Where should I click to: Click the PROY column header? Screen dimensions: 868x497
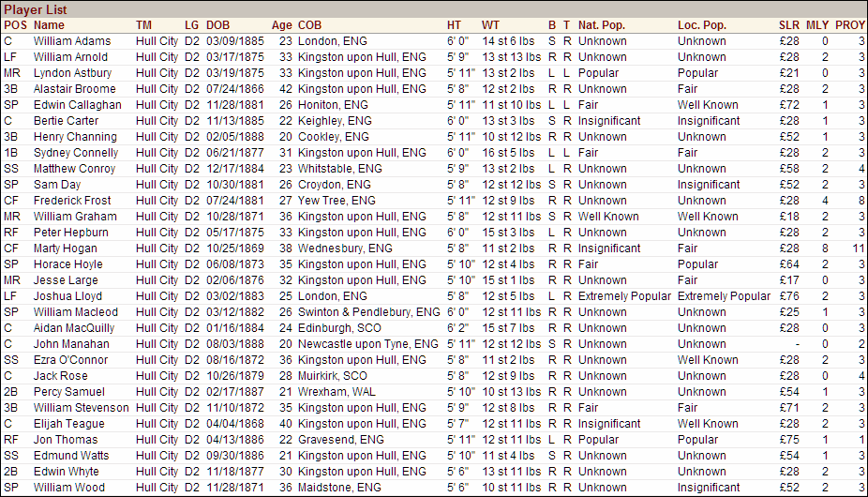point(849,25)
